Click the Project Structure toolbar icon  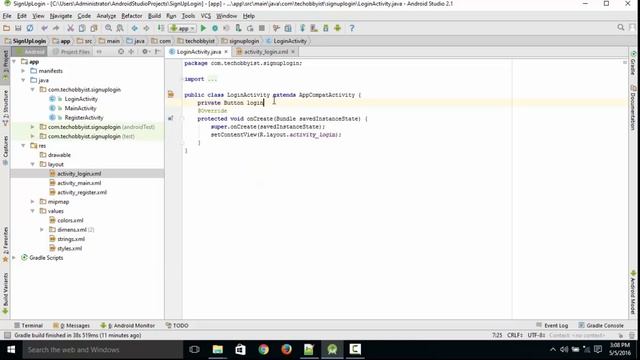[288, 28]
